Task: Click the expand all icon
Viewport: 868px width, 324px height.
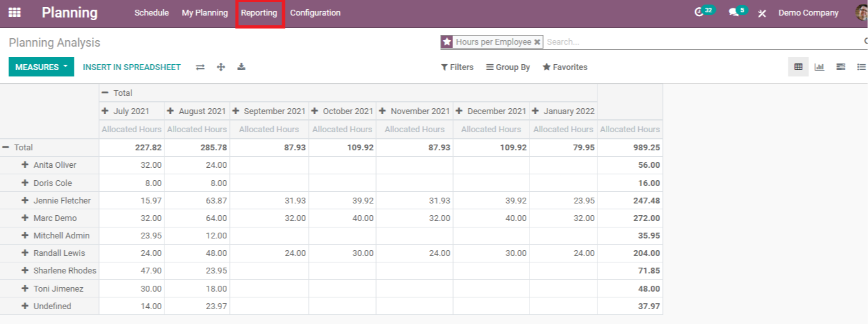Action: click(221, 67)
